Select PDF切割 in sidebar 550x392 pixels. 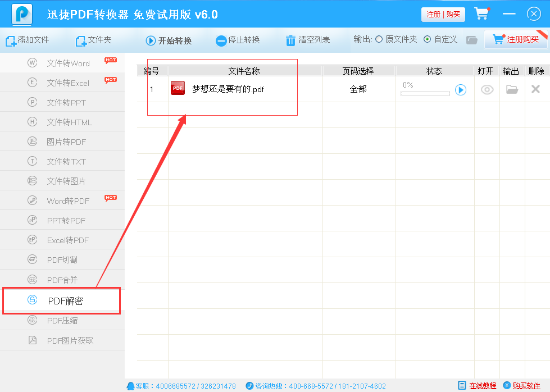[x=62, y=260]
